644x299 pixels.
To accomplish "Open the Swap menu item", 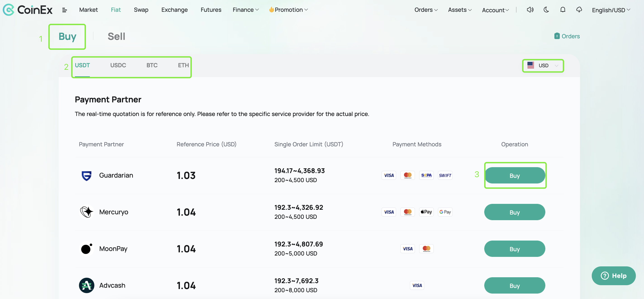I will click(x=141, y=10).
